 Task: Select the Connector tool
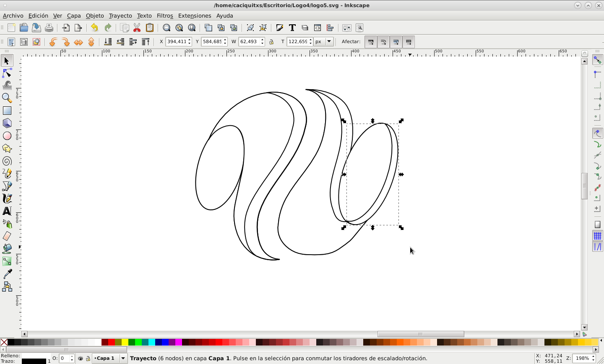tap(7, 287)
